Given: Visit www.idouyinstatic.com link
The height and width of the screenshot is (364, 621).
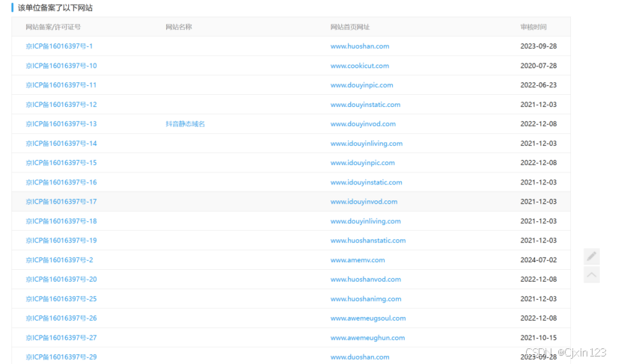Looking at the screenshot, I should tap(367, 182).
